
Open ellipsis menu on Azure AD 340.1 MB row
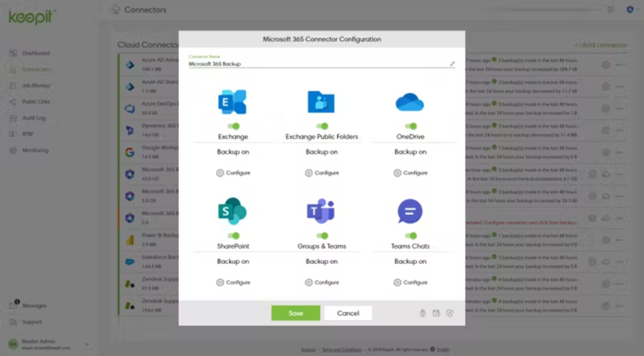(x=619, y=65)
